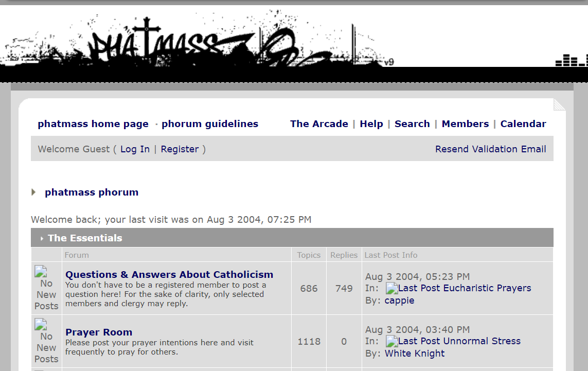Open the Calendar
This screenshot has width=588, height=371.
click(x=523, y=124)
